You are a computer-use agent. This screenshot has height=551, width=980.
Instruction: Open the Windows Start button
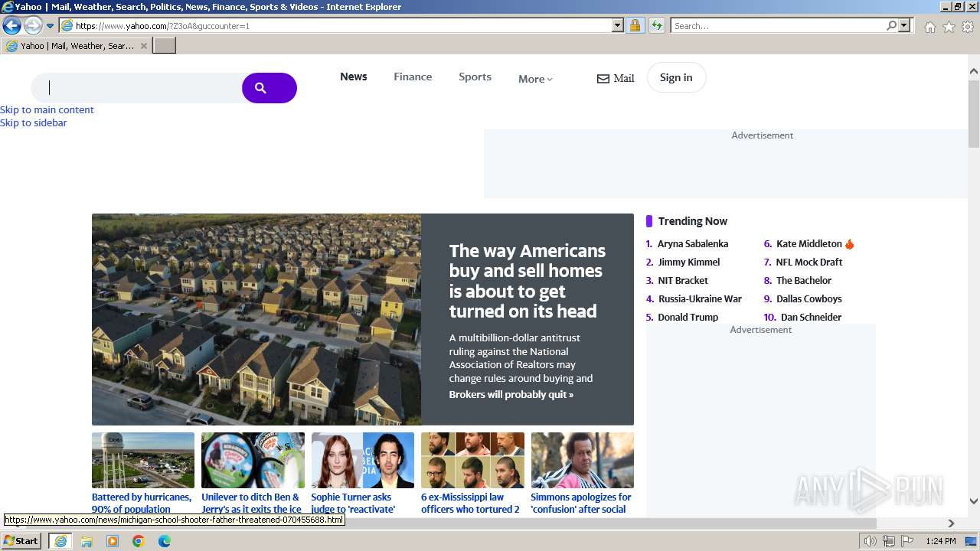tap(21, 541)
